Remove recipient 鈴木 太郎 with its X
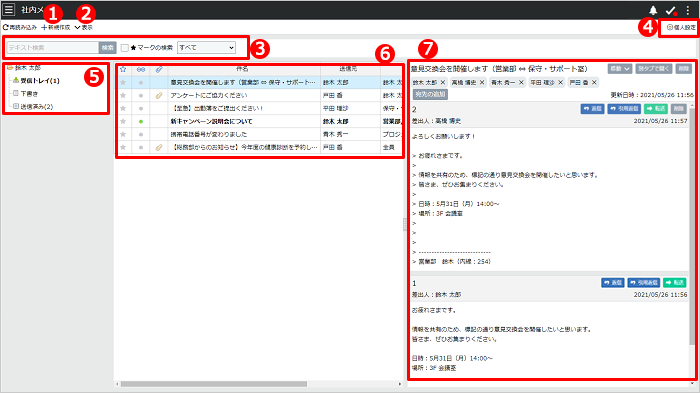The image size is (700, 393). pos(443,83)
